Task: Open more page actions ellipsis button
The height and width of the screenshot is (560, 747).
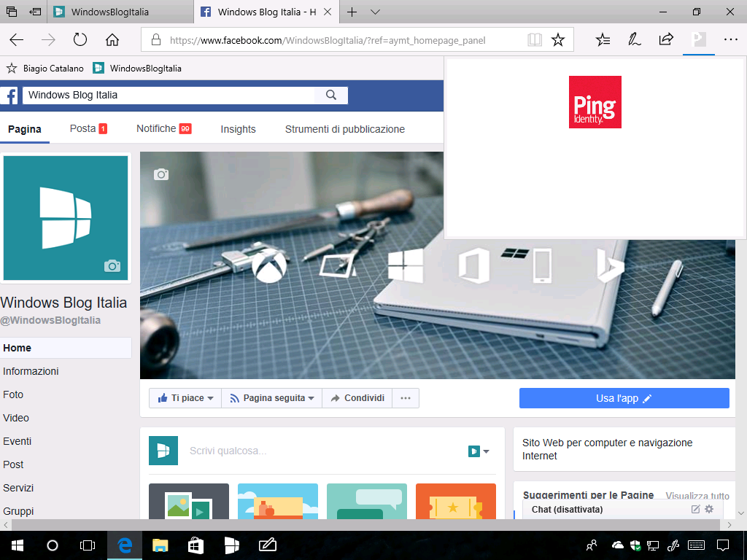Action: 406,398
